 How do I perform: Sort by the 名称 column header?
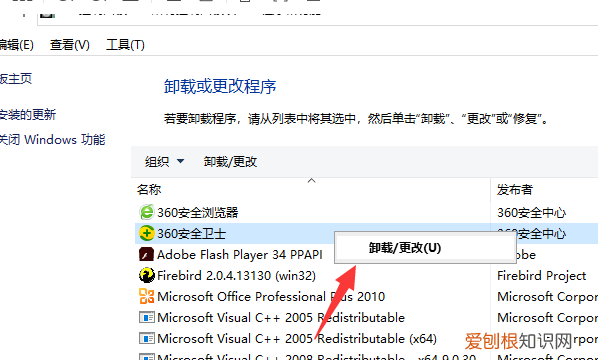[149, 190]
